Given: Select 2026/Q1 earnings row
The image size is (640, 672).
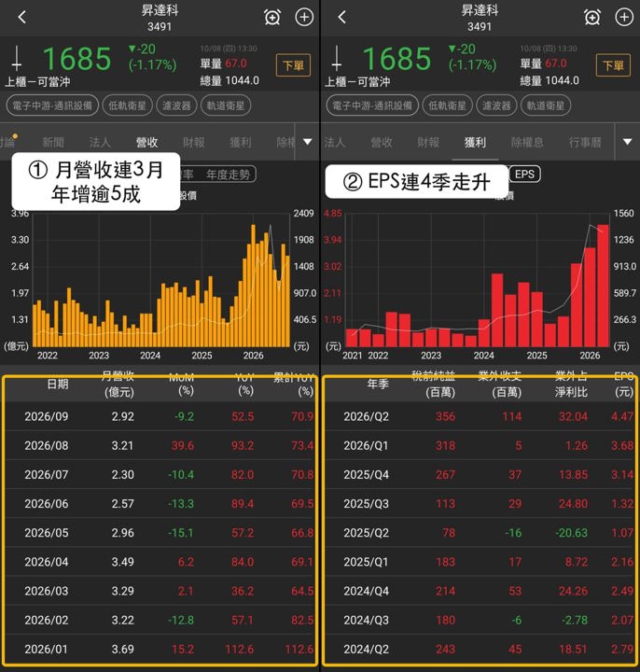Looking at the screenshot, I should point(480,445).
